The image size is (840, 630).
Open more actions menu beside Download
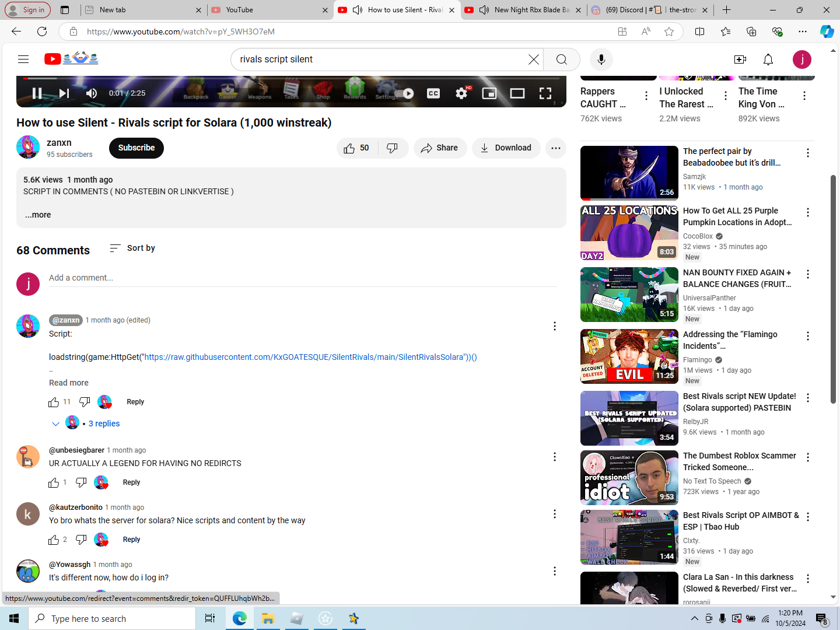click(556, 148)
